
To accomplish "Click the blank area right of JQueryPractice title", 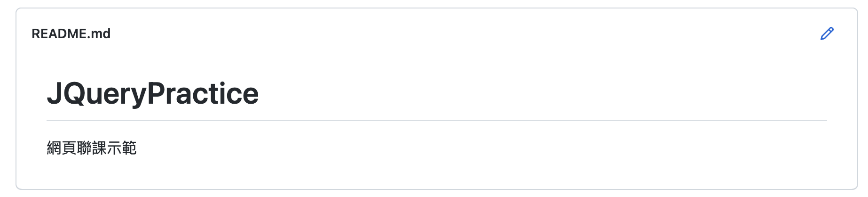I will pyautogui.click(x=541, y=93).
